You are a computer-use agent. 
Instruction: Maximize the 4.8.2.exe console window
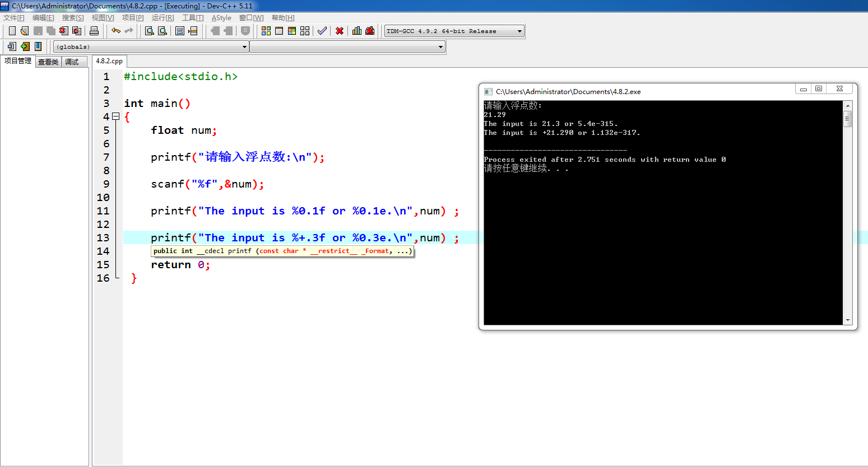[819, 89]
